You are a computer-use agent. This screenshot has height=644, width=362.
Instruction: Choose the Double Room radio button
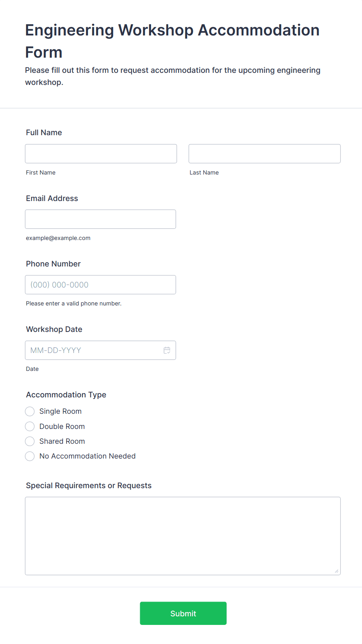click(30, 426)
